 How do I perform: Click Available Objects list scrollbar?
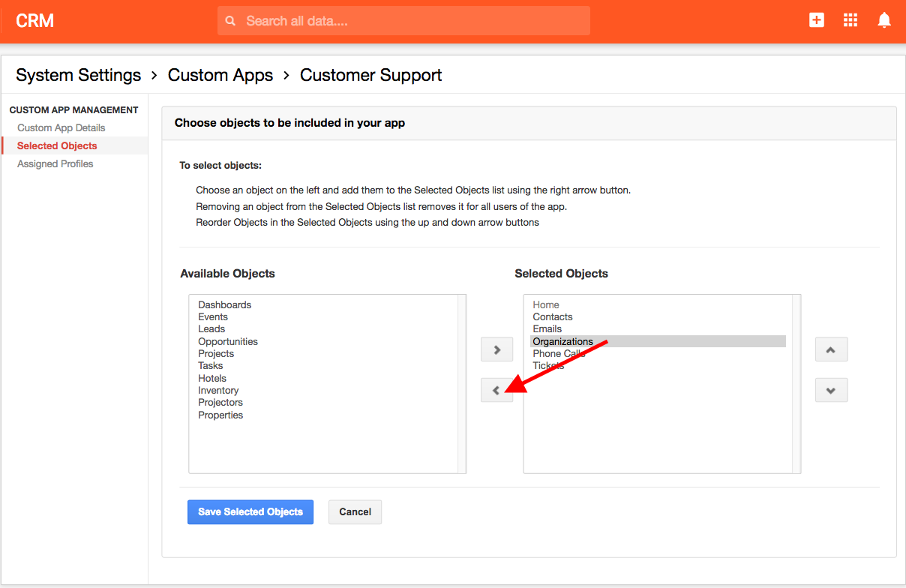pyautogui.click(x=462, y=383)
